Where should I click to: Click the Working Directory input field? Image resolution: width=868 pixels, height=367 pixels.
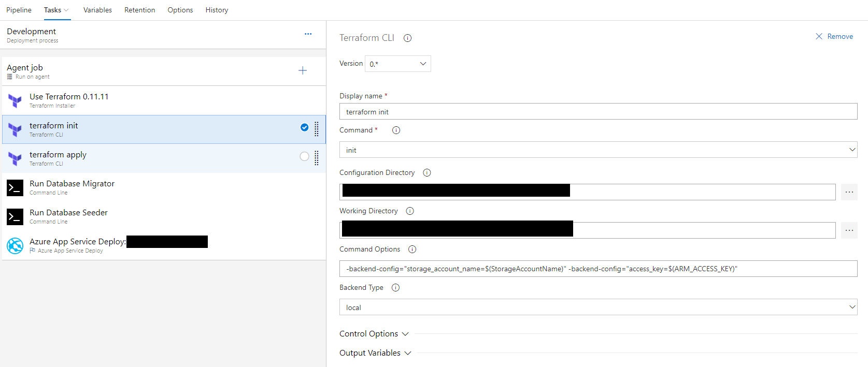[x=588, y=230]
